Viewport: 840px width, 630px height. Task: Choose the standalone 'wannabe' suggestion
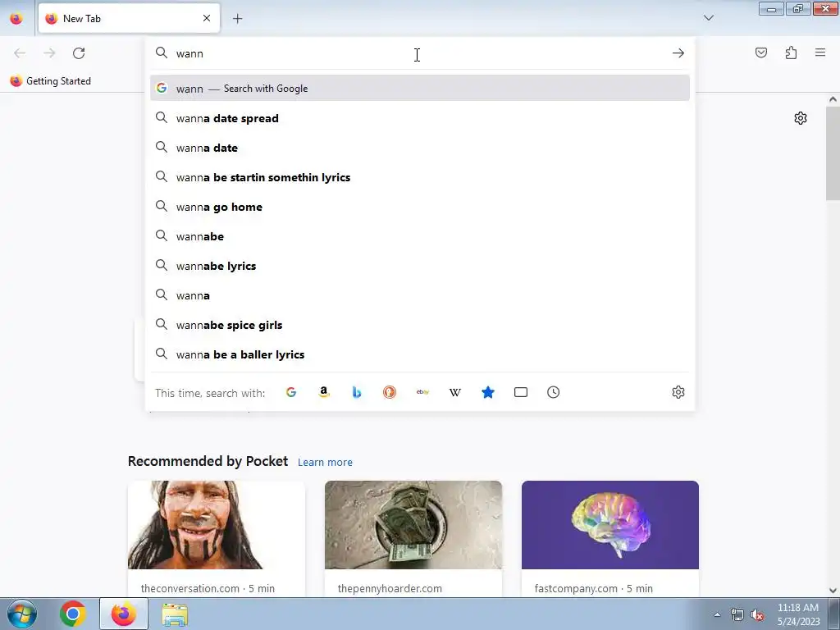click(x=420, y=236)
